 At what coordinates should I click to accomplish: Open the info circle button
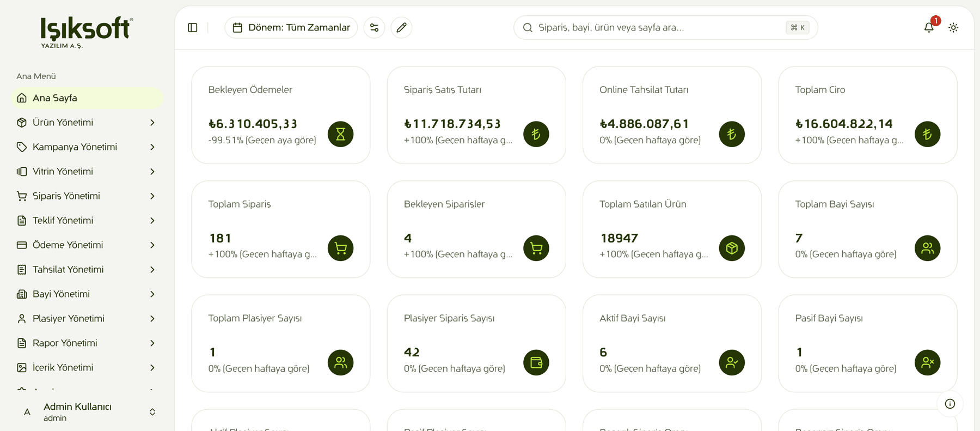coord(950,404)
